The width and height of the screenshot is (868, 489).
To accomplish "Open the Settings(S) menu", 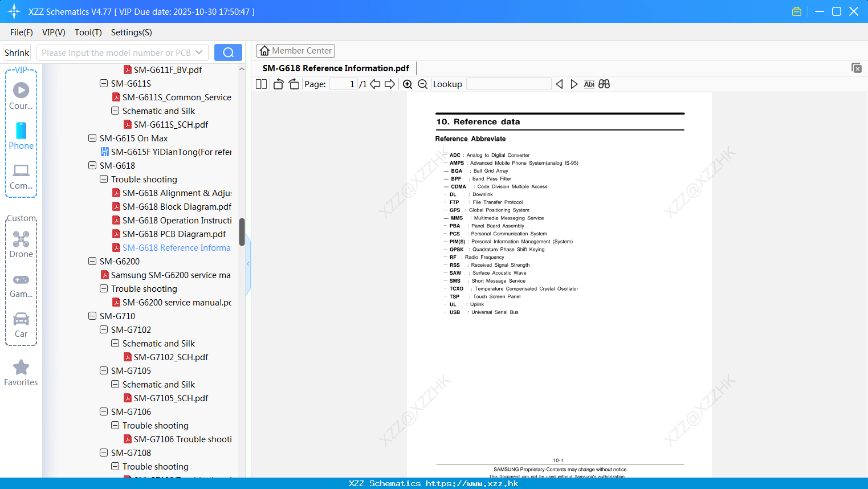I will click(132, 32).
